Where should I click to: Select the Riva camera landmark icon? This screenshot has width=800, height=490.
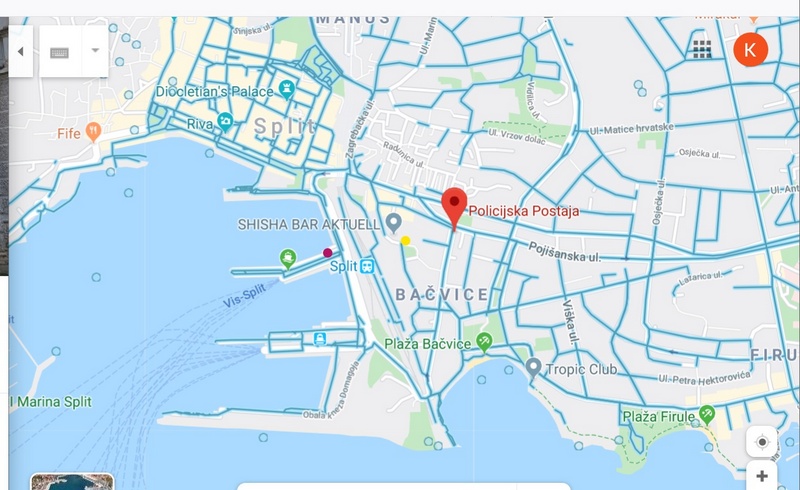[225, 122]
